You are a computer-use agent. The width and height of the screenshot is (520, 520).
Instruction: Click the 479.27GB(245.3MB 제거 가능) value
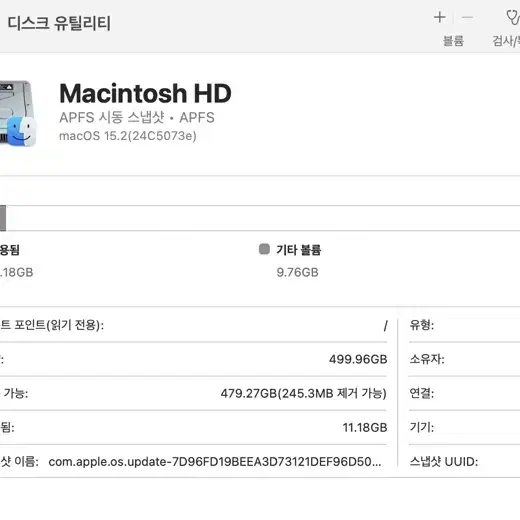tap(304, 393)
